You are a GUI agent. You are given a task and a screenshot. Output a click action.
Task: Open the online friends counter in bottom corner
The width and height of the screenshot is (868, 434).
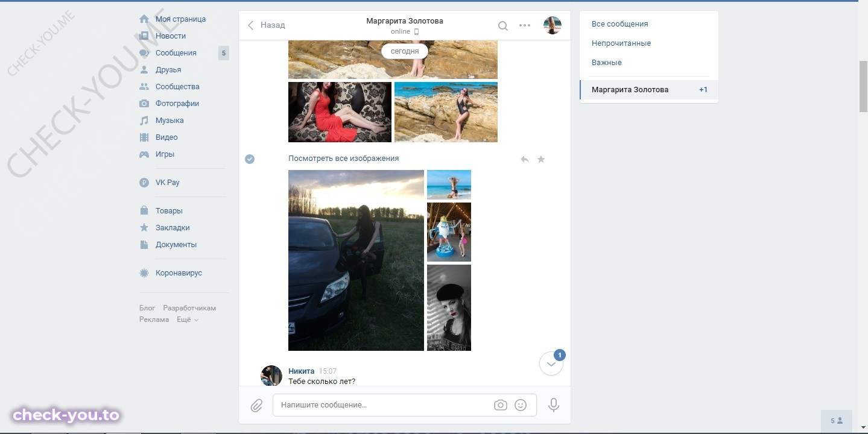[837, 421]
